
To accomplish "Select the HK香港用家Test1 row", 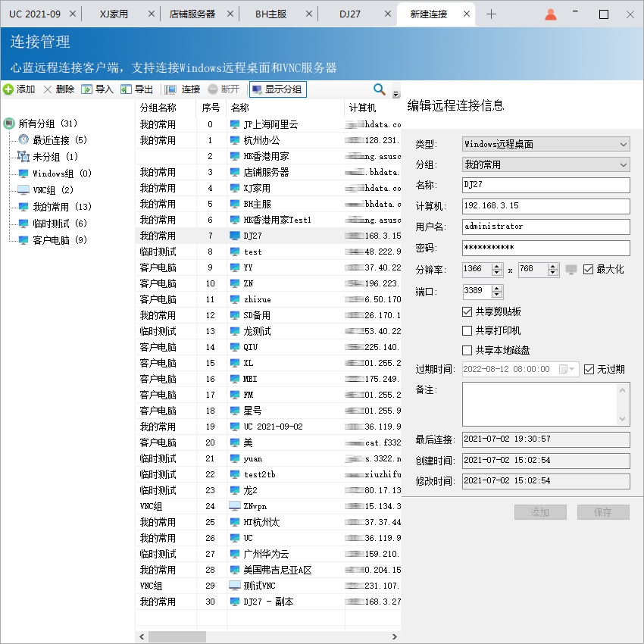I will 268,220.
